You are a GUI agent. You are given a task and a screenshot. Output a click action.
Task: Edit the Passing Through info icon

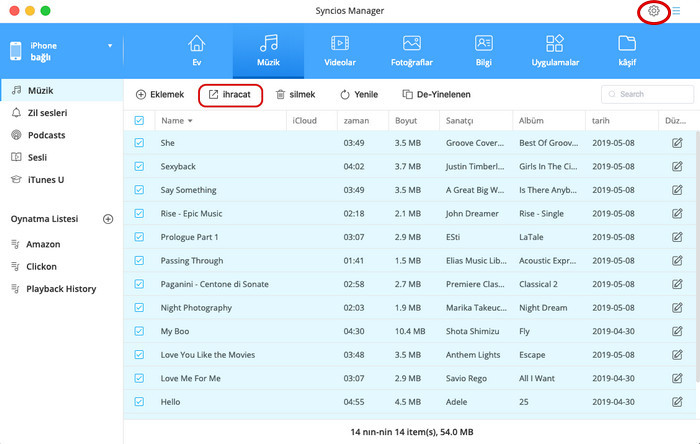[x=677, y=261]
